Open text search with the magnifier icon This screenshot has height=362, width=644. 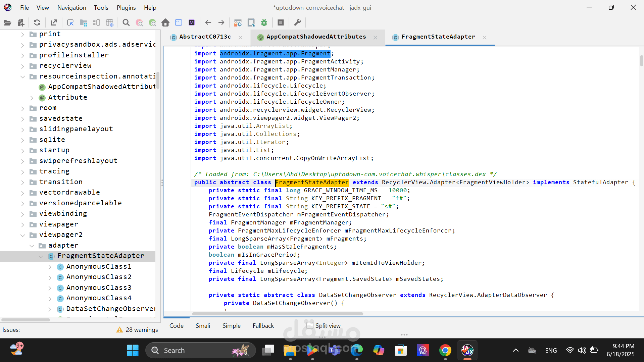click(126, 23)
